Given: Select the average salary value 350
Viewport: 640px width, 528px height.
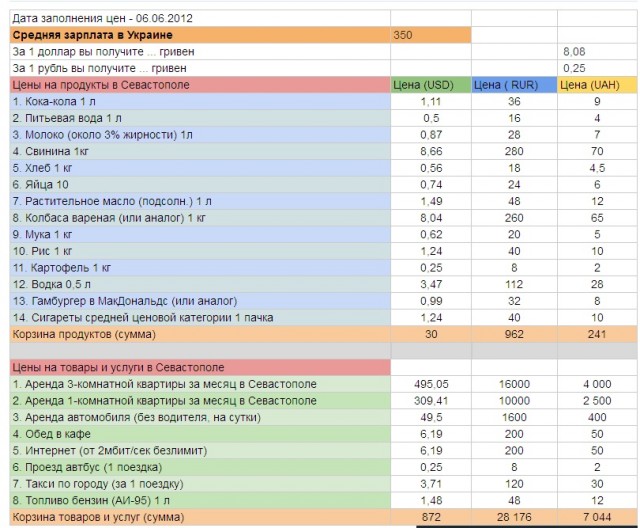Looking at the screenshot, I should tap(403, 35).
